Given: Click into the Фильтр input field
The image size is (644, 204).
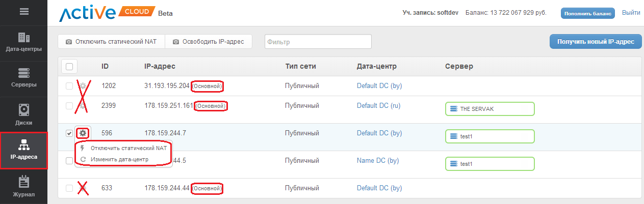Looking at the screenshot, I should (x=318, y=42).
